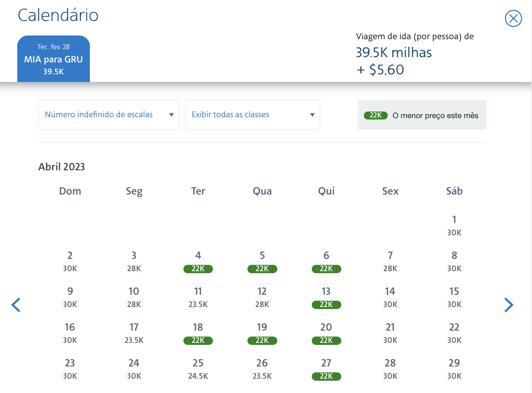Expand the Exibir todas as classes dropdown
The image size is (532, 393).
[252, 115]
